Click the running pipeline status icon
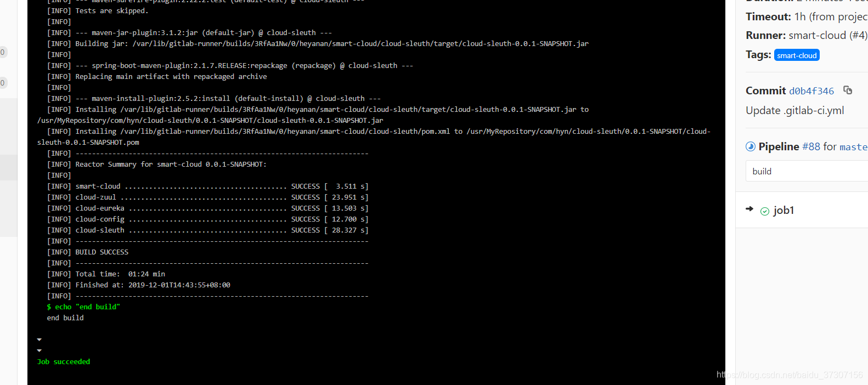 pyautogui.click(x=751, y=146)
